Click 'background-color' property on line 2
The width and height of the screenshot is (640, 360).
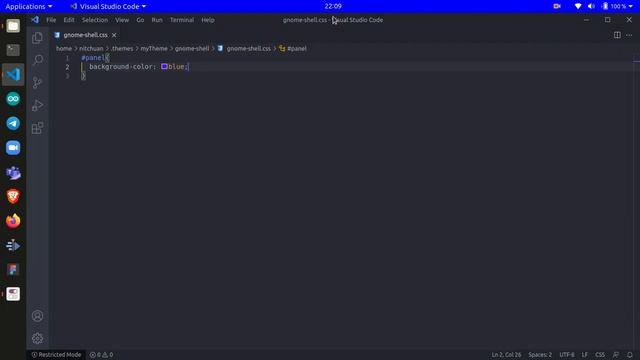click(120, 67)
